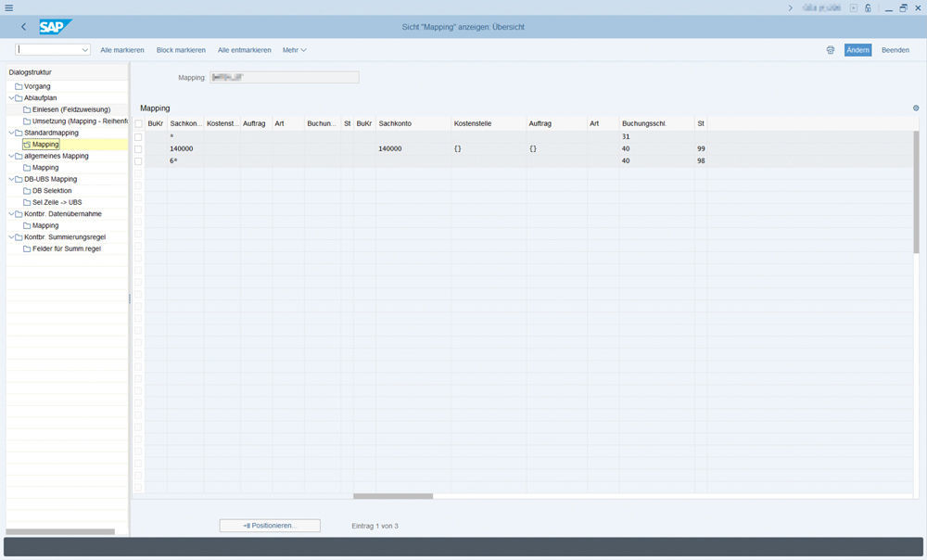Click Alle markieren in toolbar
The image size is (927, 560).
[121, 50]
